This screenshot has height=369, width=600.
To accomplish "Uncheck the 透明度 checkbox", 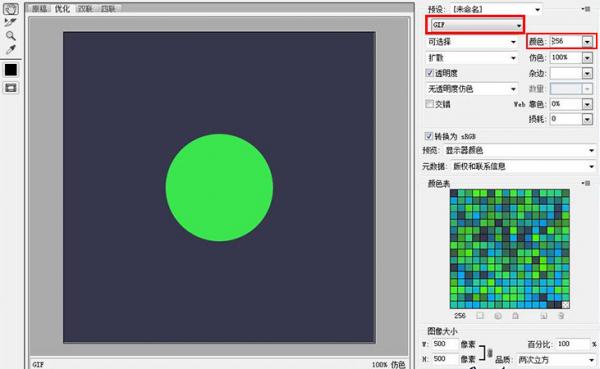I will 430,73.
